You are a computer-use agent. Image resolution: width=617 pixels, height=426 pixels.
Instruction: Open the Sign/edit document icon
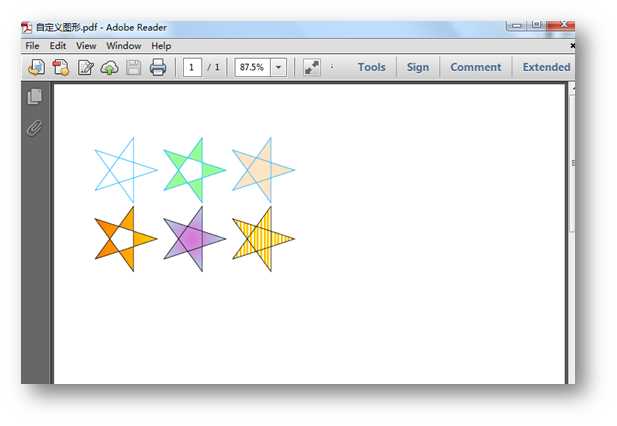tap(85, 68)
